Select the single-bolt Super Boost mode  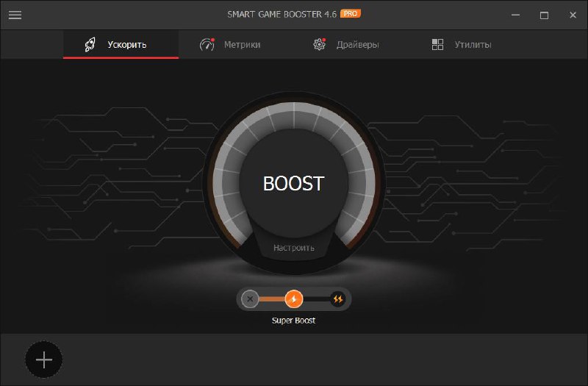pos(293,299)
